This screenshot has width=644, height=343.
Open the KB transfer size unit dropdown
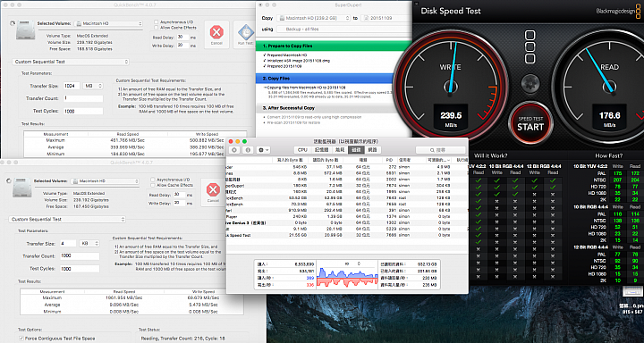coord(89,243)
